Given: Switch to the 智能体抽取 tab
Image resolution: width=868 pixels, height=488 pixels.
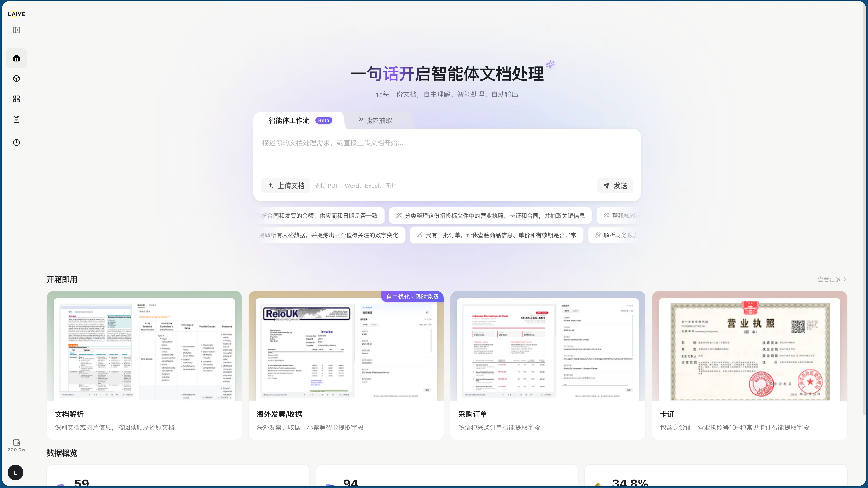Looking at the screenshot, I should tap(375, 120).
